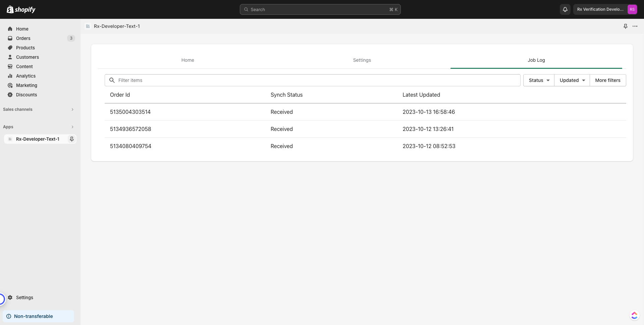Pin the app using the header pin icon
Screen dimensions: 644x325
point(626,26)
